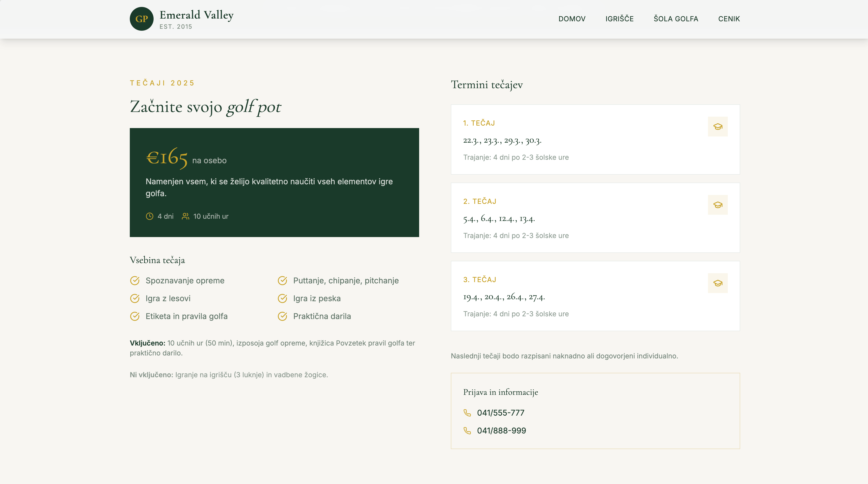Click graduation cap icon in 3. TEČAJ card
This screenshot has width=868, height=484.
pos(718,283)
